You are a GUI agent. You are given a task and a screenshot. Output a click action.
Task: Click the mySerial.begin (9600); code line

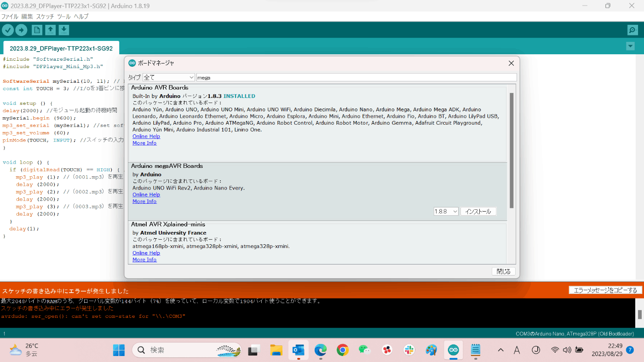click(39, 118)
